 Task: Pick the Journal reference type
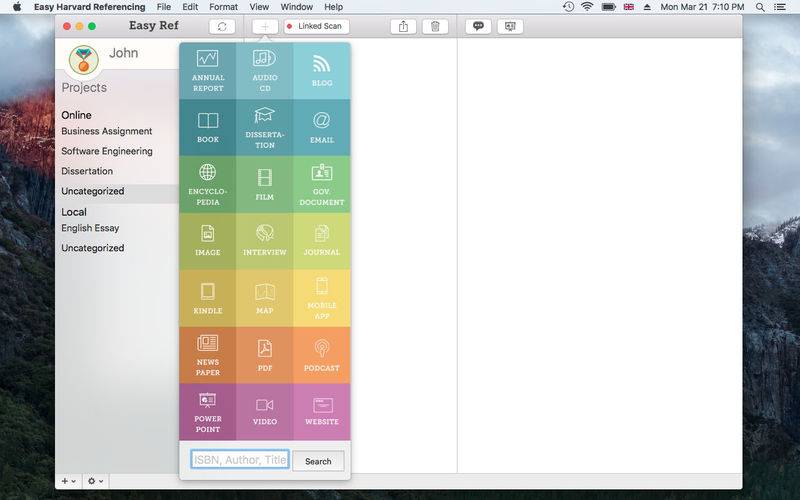coord(321,241)
